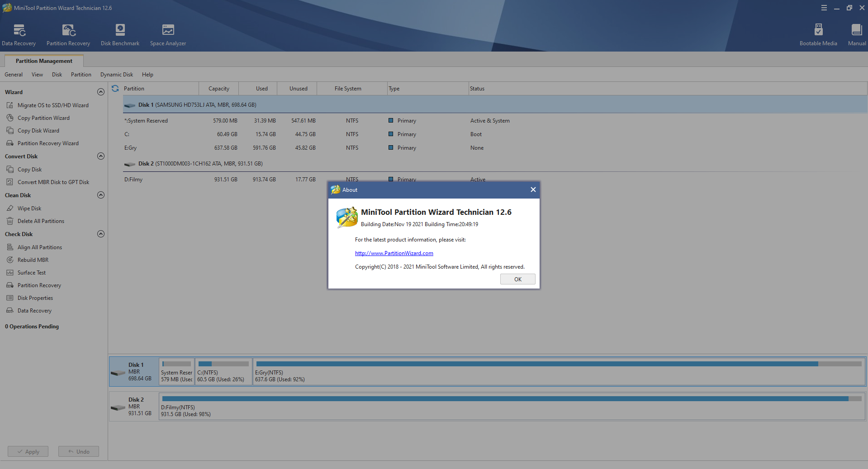Viewport: 868px width, 469px height.
Task: Collapse the Convert Disk section
Action: click(x=101, y=156)
